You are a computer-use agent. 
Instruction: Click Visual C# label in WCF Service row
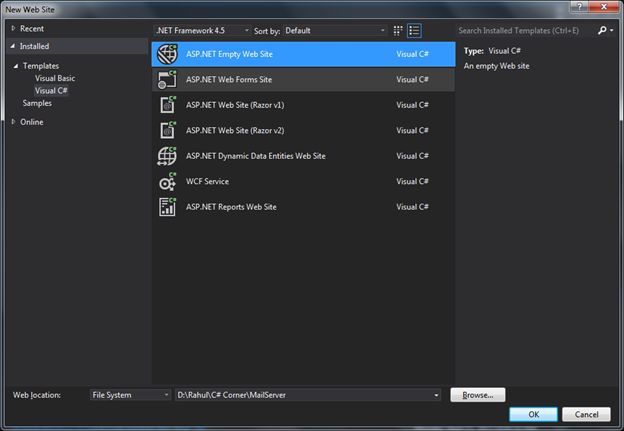click(x=412, y=181)
